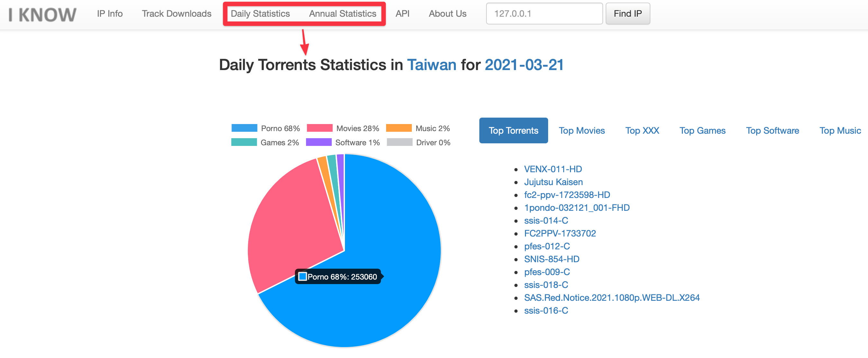Open the FC2PPV-1733702 link
Viewport: 868px width, 358px height.
[x=560, y=233]
